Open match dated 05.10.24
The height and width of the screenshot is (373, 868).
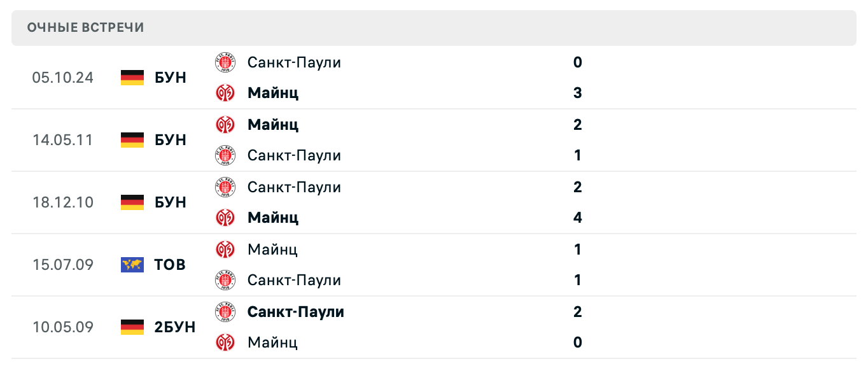pyautogui.click(x=63, y=78)
